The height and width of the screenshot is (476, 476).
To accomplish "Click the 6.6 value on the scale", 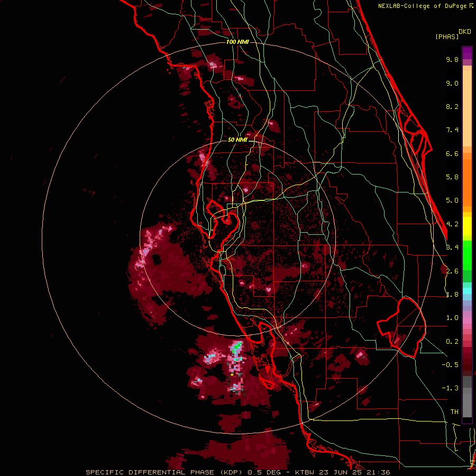I will 452,153.
